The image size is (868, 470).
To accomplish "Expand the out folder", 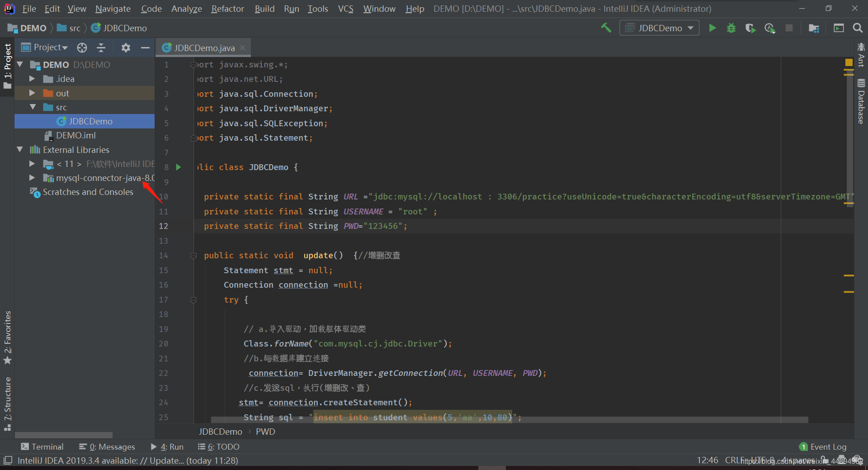I will [x=32, y=93].
